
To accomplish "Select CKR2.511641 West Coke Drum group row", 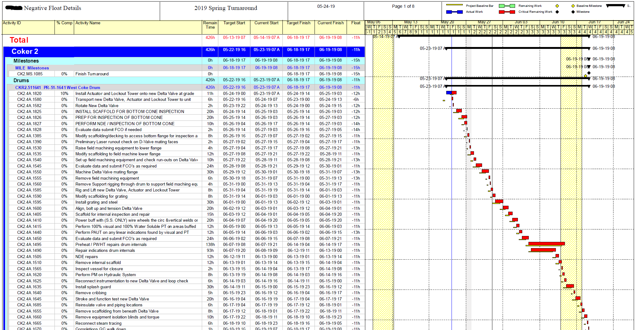I will tap(58, 87).
